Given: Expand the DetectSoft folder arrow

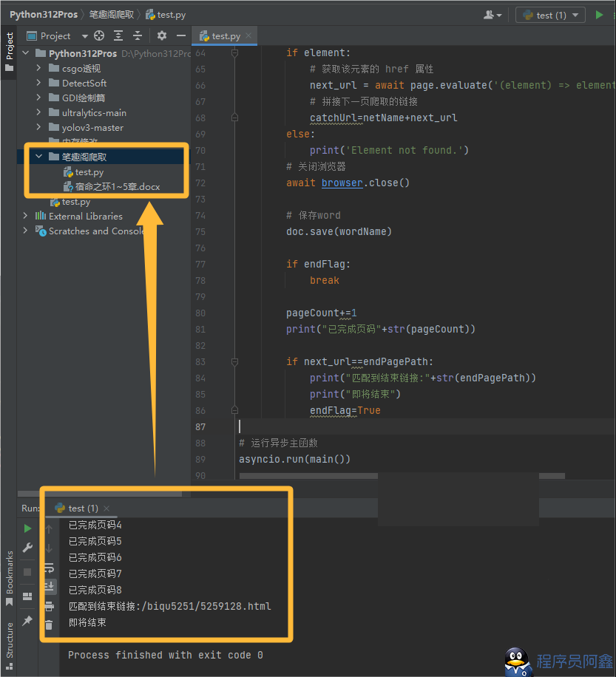Looking at the screenshot, I should pyautogui.click(x=38, y=83).
